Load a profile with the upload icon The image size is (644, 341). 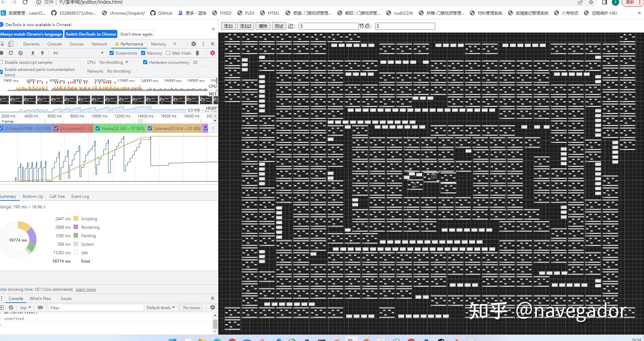(33, 53)
